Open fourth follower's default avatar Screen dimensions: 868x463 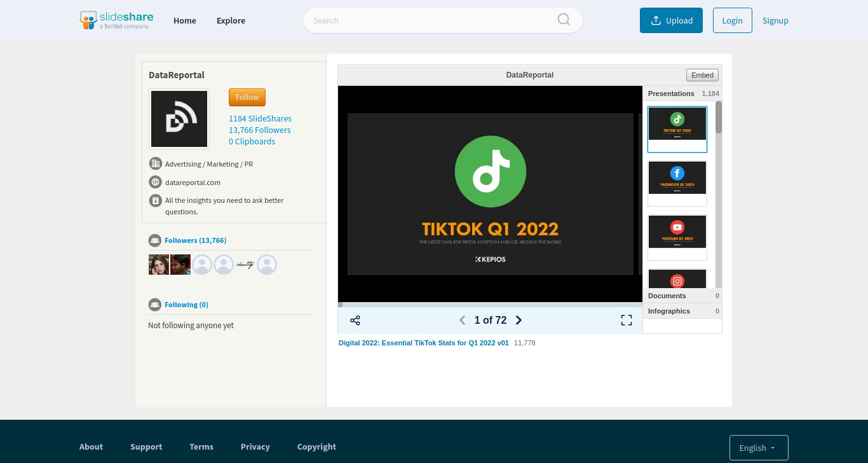point(224,265)
